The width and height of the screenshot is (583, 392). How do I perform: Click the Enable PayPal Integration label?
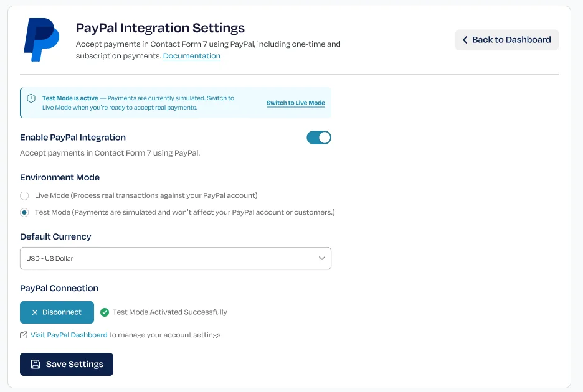click(x=73, y=138)
